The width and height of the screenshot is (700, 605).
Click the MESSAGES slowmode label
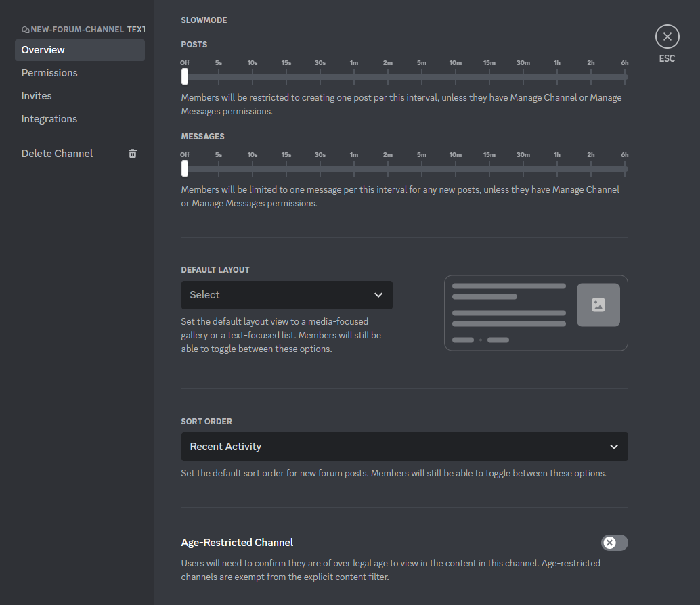click(202, 137)
